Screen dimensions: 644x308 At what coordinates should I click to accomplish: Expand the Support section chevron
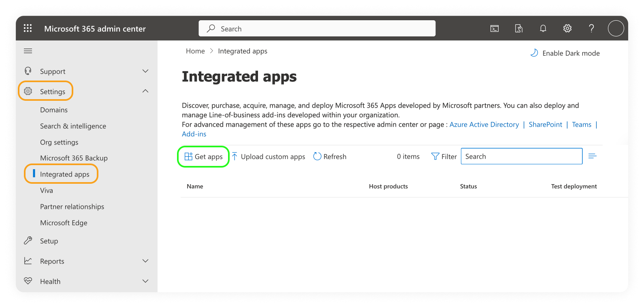click(x=145, y=71)
